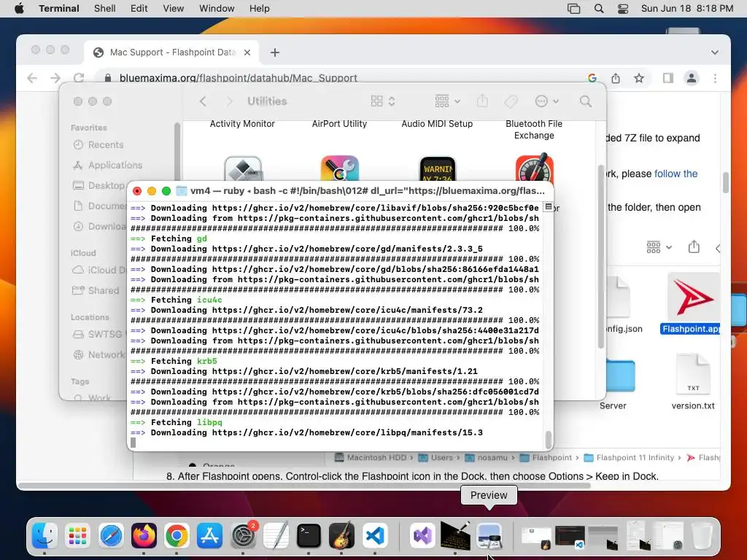
Task: Click the ColorSync Utility icon
Action: coord(339,168)
